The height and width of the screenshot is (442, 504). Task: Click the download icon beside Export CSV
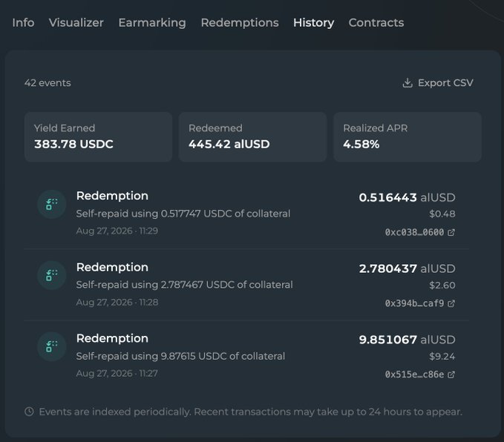408,83
